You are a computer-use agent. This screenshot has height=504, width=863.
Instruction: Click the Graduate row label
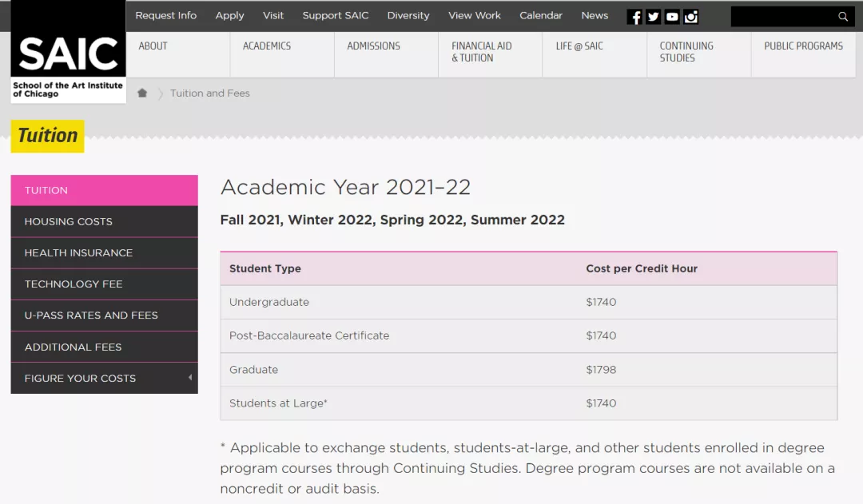coord(254,370)
